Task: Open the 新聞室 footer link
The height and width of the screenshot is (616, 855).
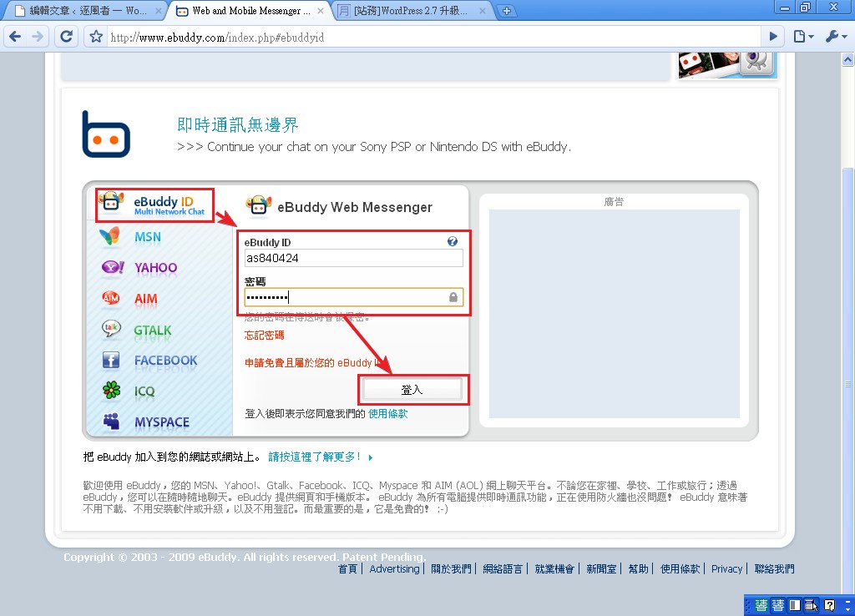Action: click(601, 569)
